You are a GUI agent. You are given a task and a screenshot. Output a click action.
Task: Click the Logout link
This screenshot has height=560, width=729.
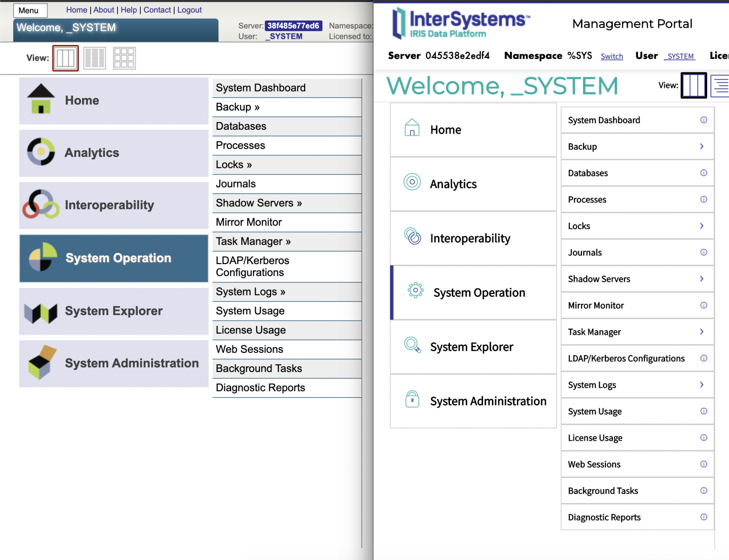(189, 10)
